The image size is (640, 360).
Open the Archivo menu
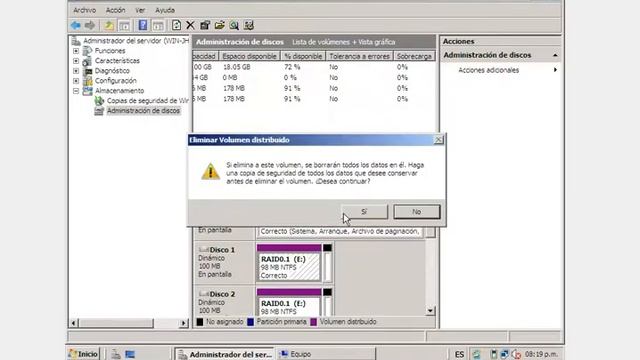coord(84,10)
